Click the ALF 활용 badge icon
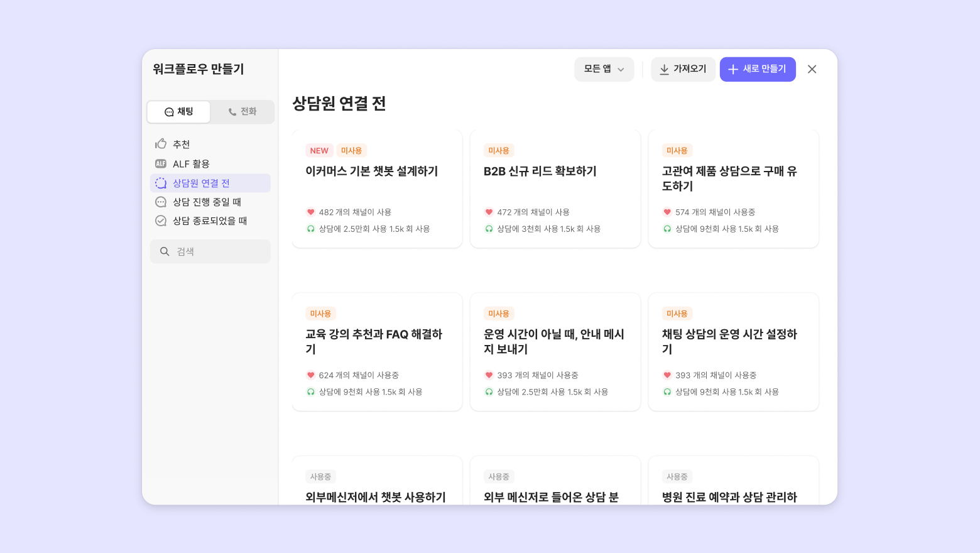 click(x=161, y=163)
